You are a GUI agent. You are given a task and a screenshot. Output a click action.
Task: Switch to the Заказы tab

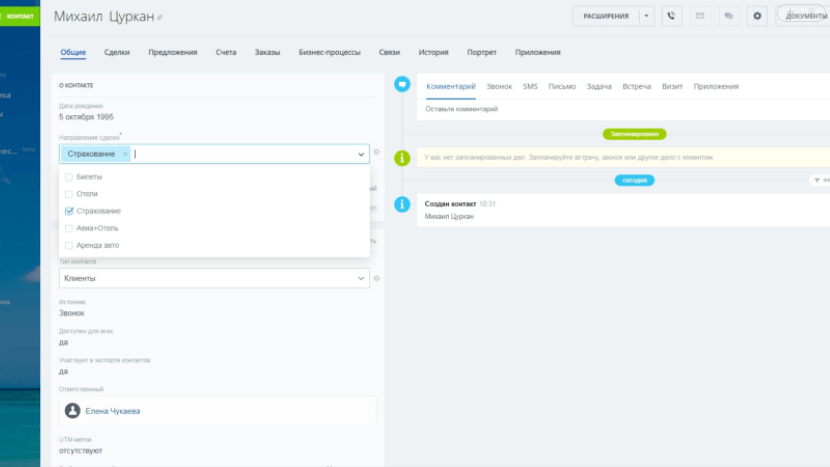pos(267,52)
